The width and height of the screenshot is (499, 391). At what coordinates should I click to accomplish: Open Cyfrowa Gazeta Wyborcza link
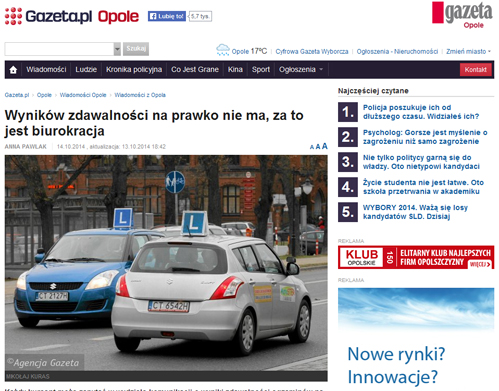click(x=312, y=51)
